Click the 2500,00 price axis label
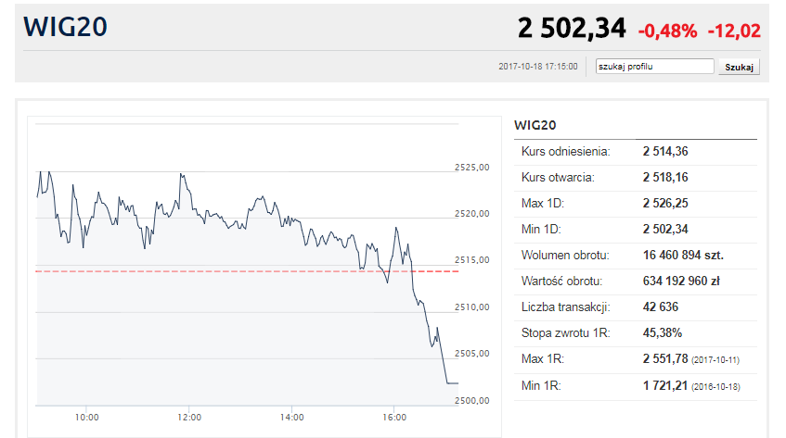The image size is (786, 438). (x=471, y=400)
